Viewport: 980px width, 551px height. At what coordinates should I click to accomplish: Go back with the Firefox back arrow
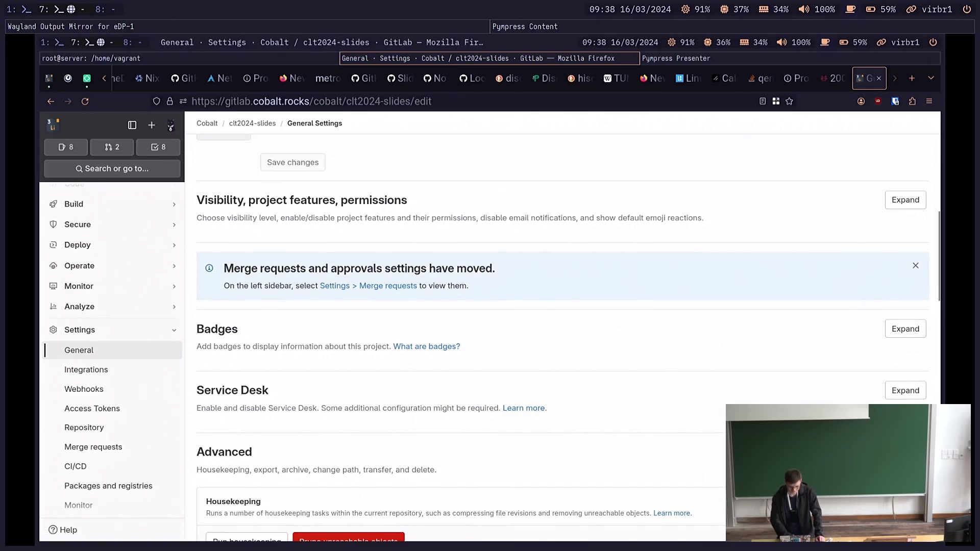51,102
